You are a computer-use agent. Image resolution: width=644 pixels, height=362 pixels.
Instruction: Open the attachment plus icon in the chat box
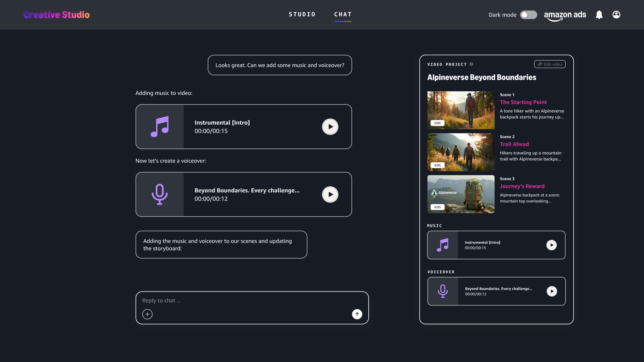click(x=147, y=314)
